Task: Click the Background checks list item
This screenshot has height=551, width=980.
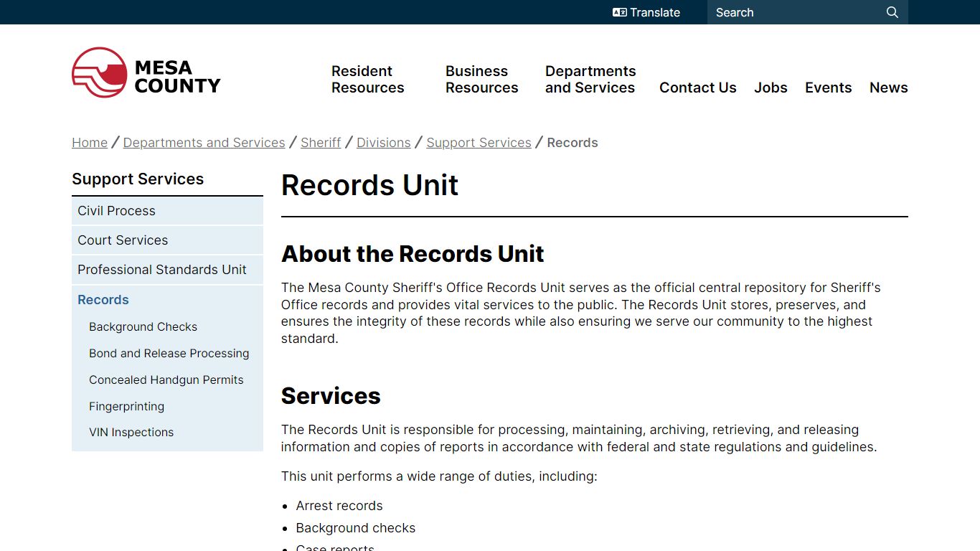Action: 356,528
